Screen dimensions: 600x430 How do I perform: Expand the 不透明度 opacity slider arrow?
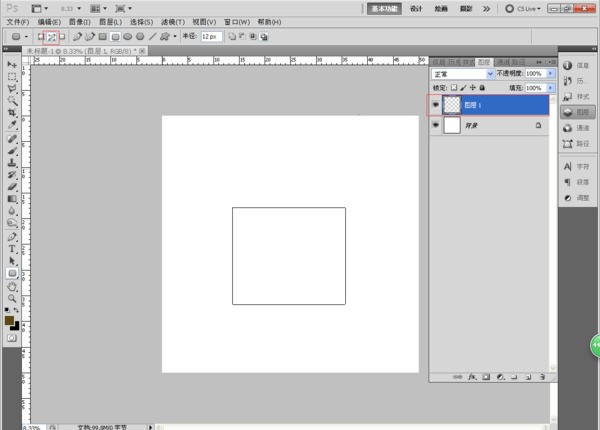[549, 74]
